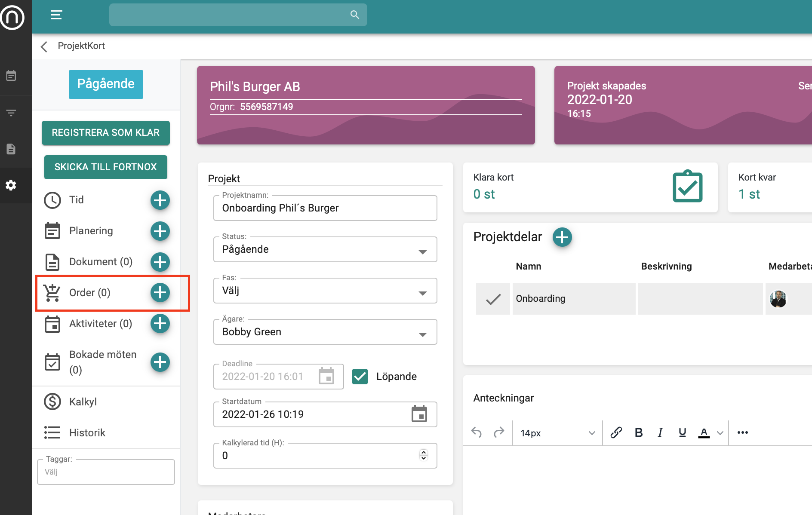Toggle the Onboarding row checkmark
The height and width of the screenshot is (515, 812).
point(493,299)
